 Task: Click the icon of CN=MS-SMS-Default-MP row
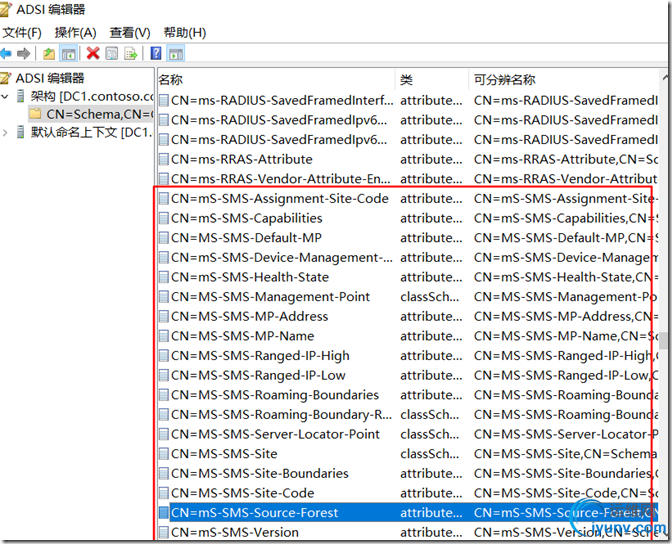[x=163, y=238]
